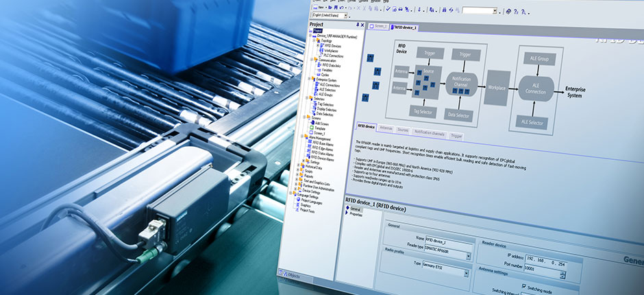The height and width of the screenshot is (295, 644).
Task: Switch to the RFID device info tab
Action: pyautogui.click(x=366, y=127)
